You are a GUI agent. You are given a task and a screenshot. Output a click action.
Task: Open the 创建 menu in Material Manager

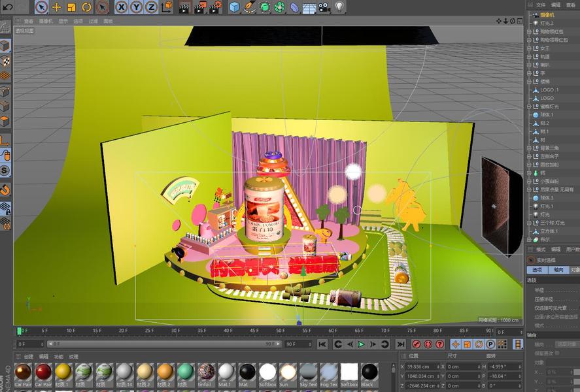point(29,357)
